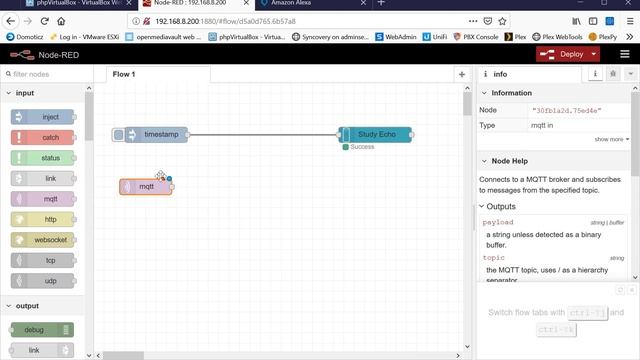Click the node ID value text

tap(567, 110)
